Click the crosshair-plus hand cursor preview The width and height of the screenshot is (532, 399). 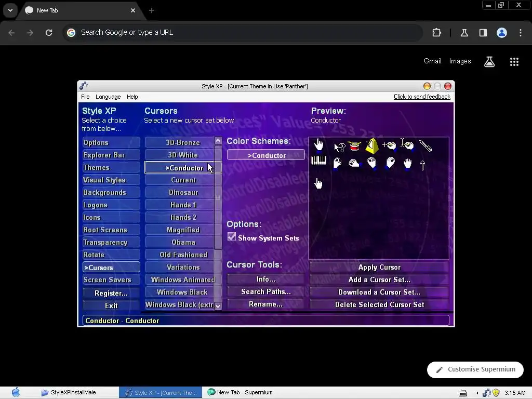coord(389,145)
